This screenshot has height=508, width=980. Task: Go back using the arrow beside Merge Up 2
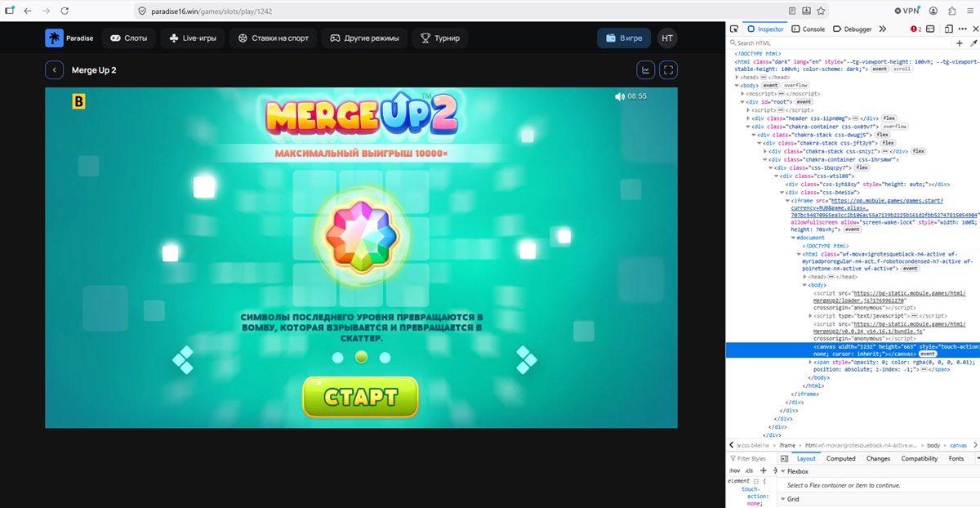[x=54, y=70]
